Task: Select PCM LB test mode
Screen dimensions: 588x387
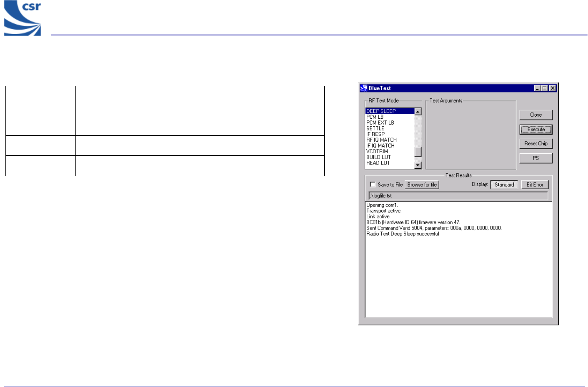Action: (x=390, y=117)
